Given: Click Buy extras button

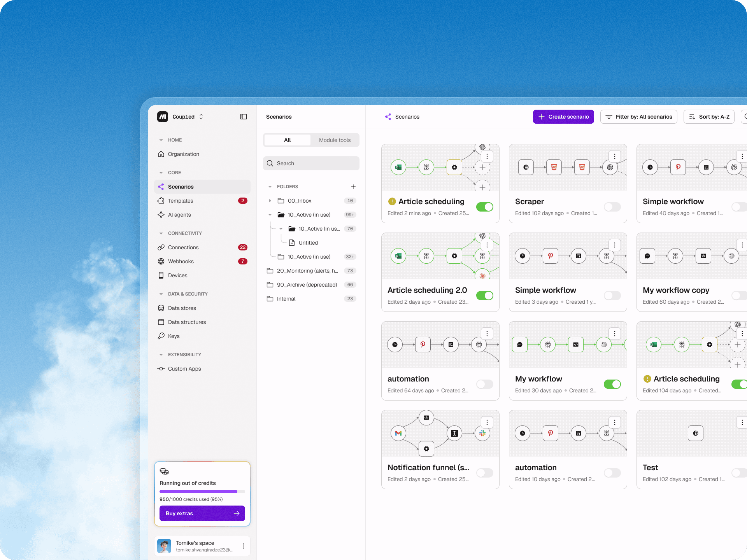Looking at the screenshot, I should (202, 513).
